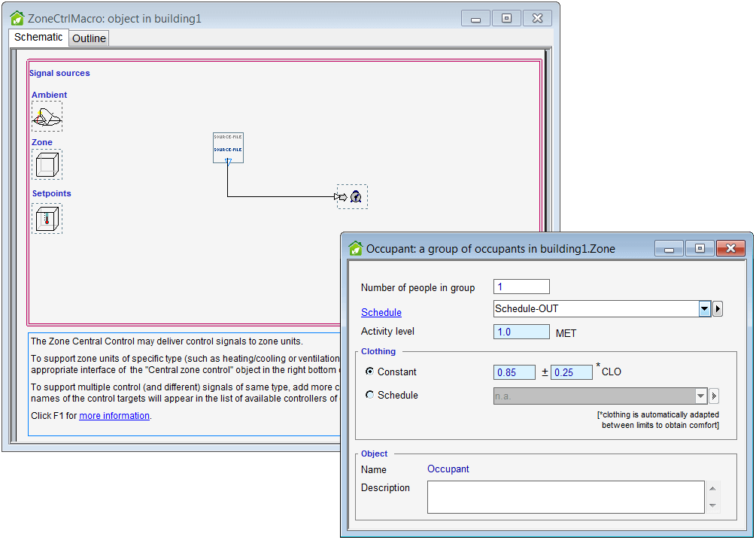
Task: Click the Occupant dialog house icon
Action: 355,248
